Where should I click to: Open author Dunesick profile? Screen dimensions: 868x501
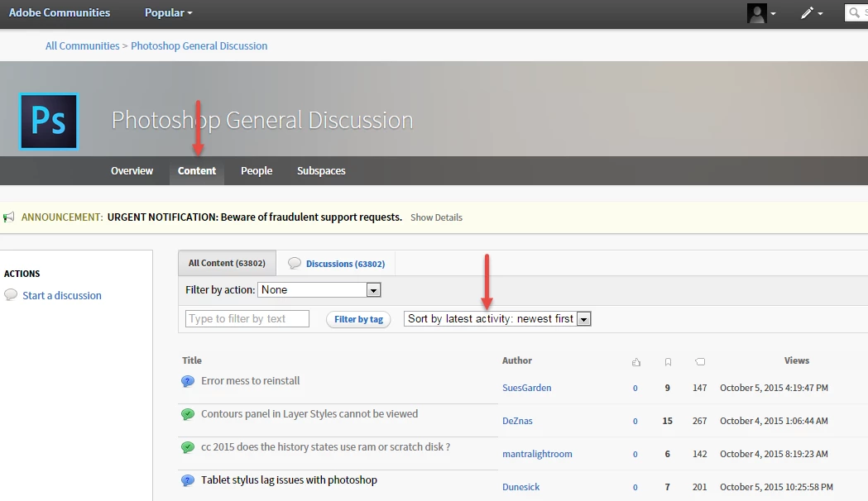click(x=521, y=487)
